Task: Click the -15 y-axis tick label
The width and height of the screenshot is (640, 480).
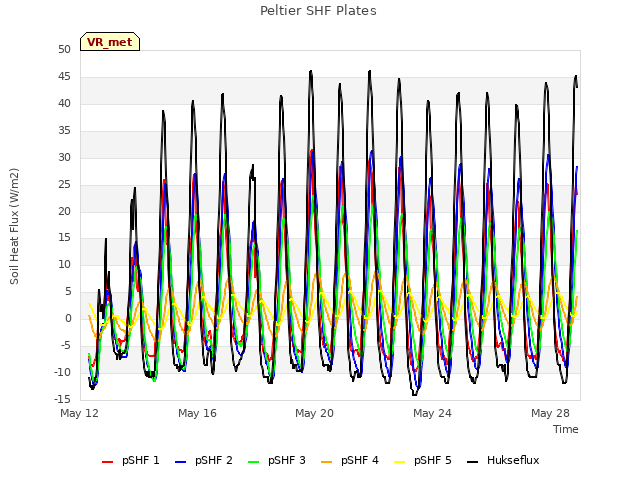Action: click(62, 399)
